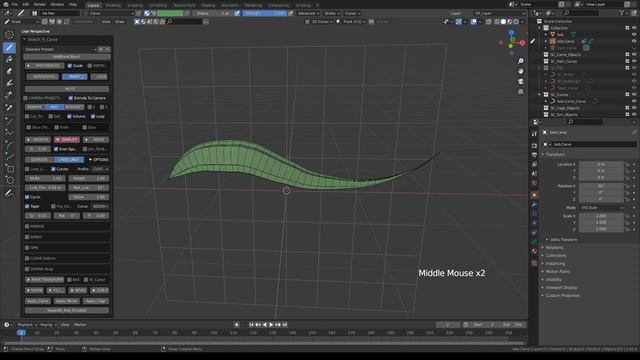
Task: Open the Edit menu
Action: (x=26, y=4)
